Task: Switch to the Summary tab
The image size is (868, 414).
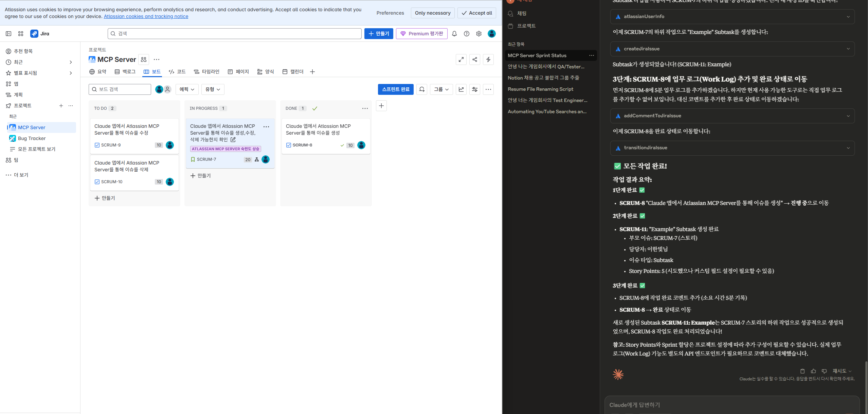Action: point(98,72)
